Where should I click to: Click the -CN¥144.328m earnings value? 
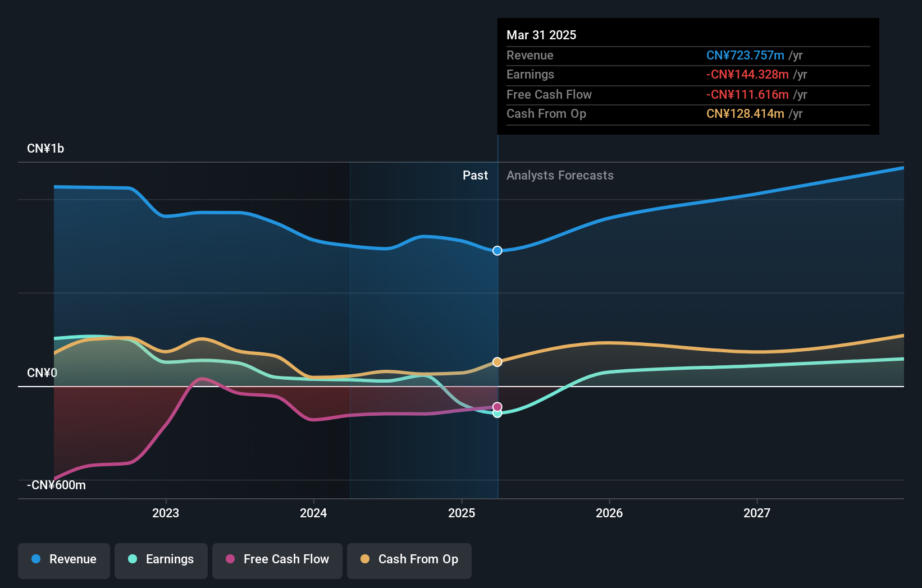(747, 75)
